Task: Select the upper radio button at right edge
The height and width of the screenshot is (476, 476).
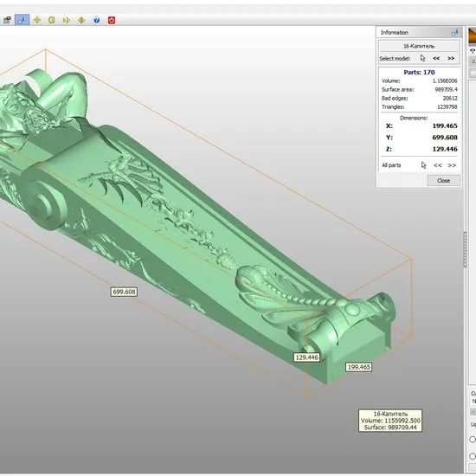Action: [473, 439]
